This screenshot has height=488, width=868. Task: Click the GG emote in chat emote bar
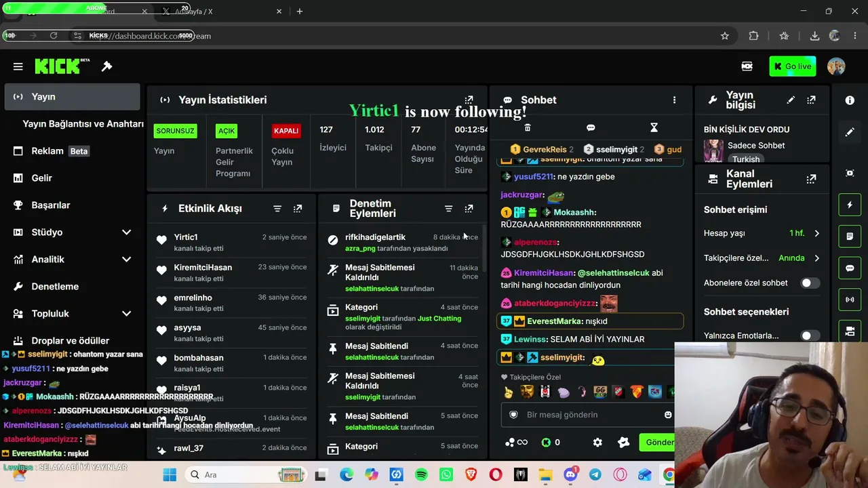click(599, 392)
